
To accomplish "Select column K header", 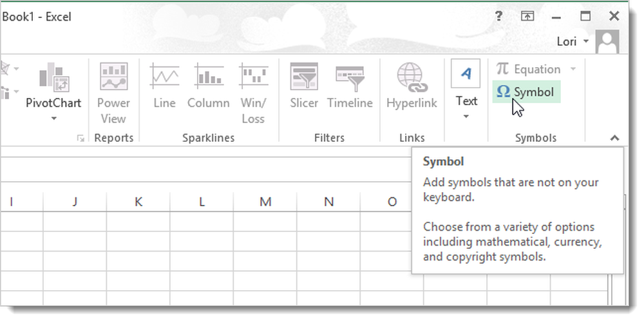I will coord(138,202).
